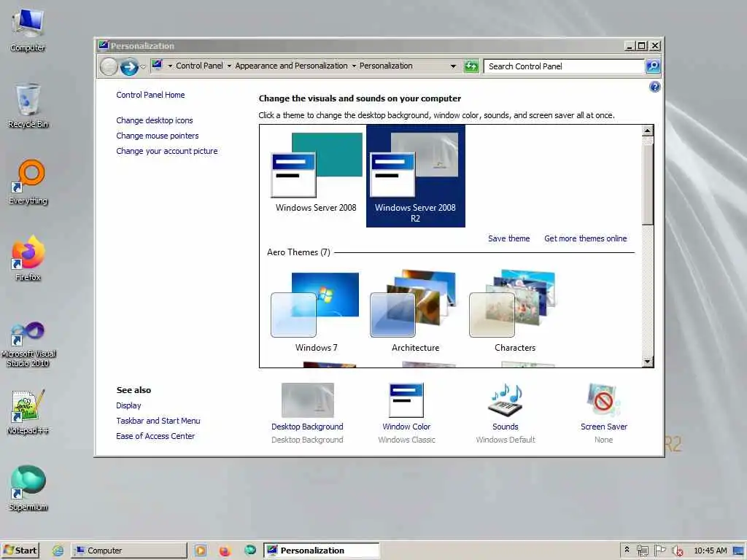The width and height of the screenshot is (747, 560).
Task: Launch Firefox from the desktop shortcut
Action: pos(28,258)
